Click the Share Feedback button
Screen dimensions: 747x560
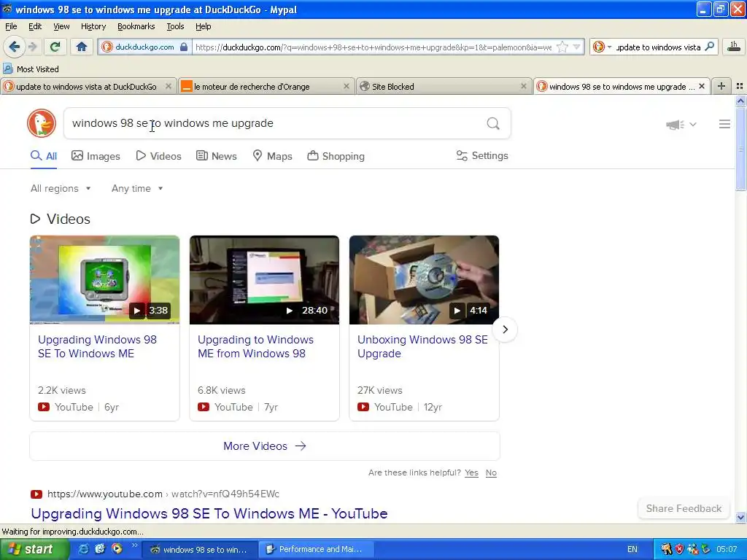(x=684, y=508)
